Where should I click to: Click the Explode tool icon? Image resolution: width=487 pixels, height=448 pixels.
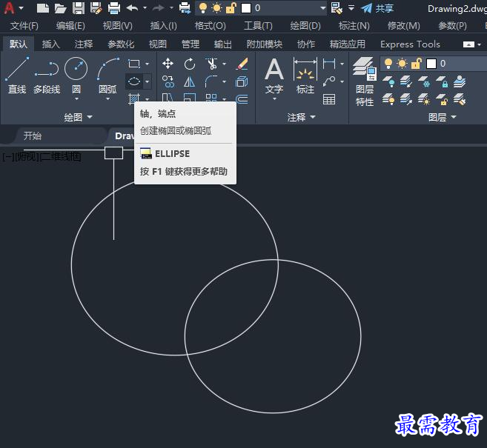242,82
